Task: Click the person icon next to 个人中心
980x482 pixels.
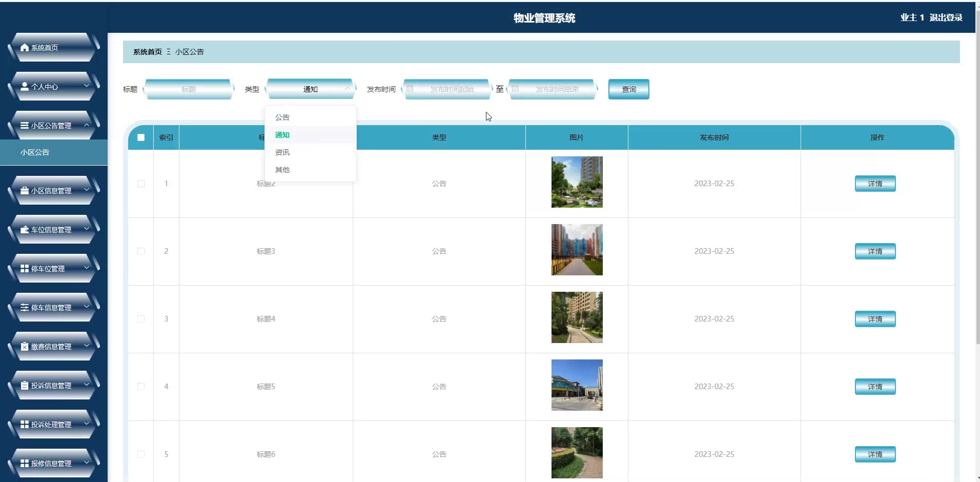Action: [24, 87]
